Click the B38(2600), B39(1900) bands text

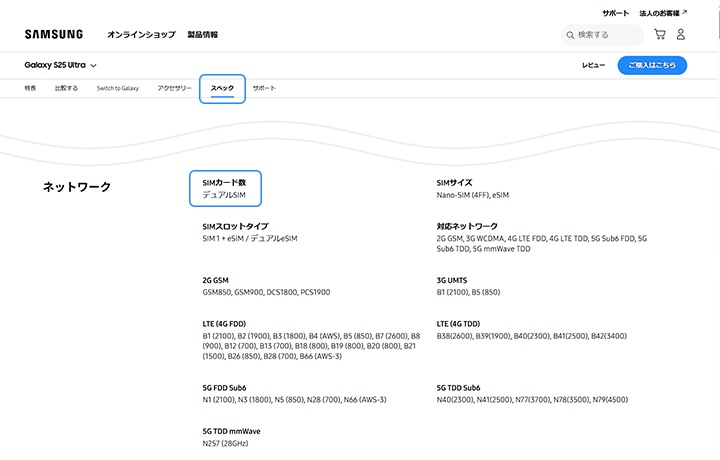click(x=532, y=336)
